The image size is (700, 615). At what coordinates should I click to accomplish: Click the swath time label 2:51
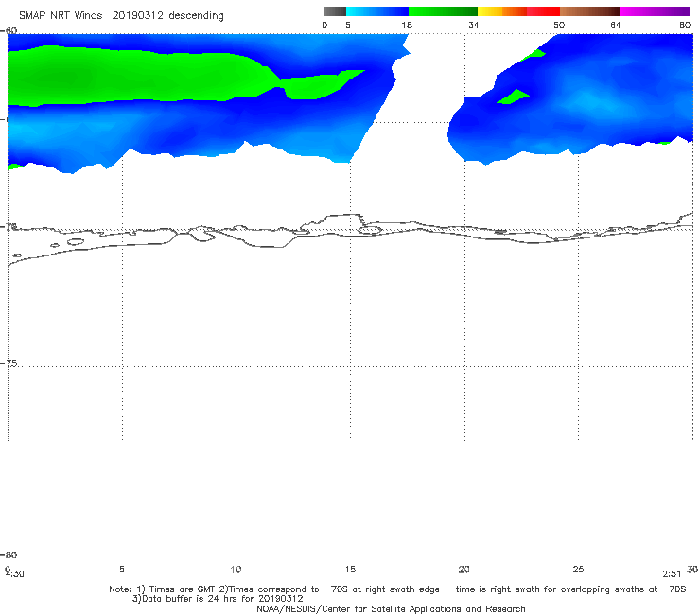672,574
